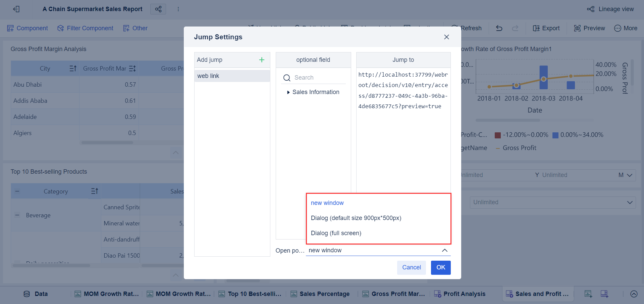Click the OK button in Jump Settings

coord(441,267)
